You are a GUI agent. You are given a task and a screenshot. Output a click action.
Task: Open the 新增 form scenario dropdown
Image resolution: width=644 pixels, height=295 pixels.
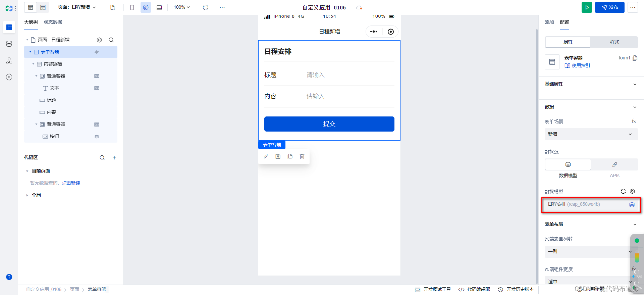591,134
